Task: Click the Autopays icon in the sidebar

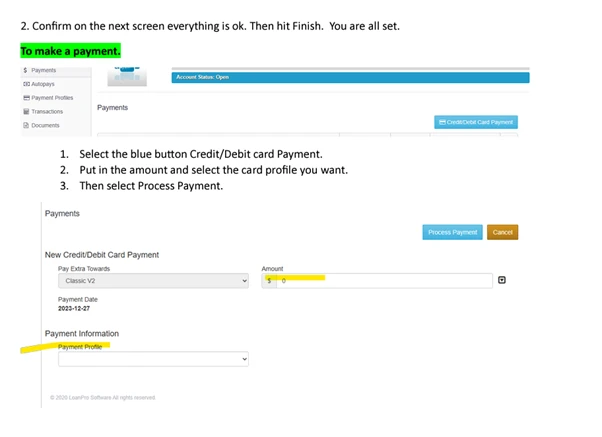Action: tap(25, 84)
